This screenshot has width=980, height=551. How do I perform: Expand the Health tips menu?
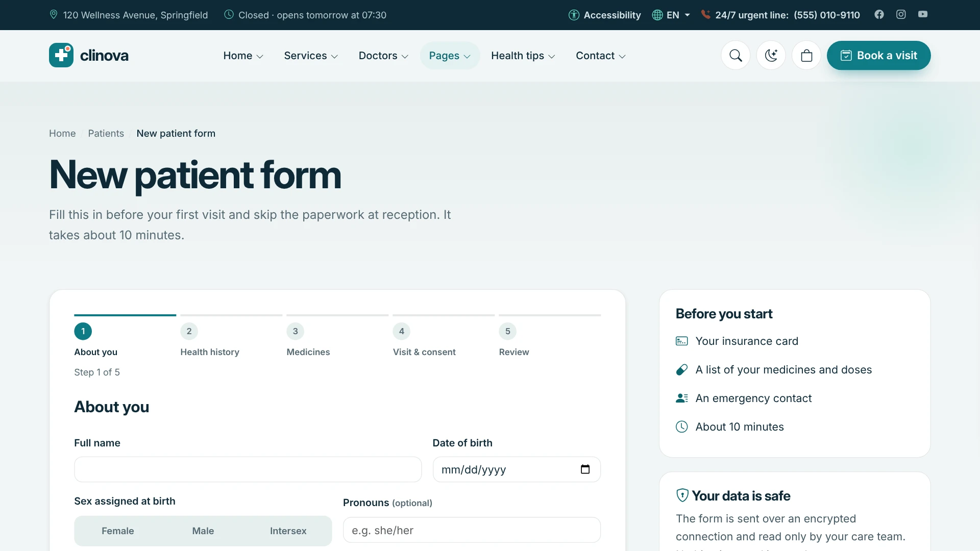tap(523, 56)
